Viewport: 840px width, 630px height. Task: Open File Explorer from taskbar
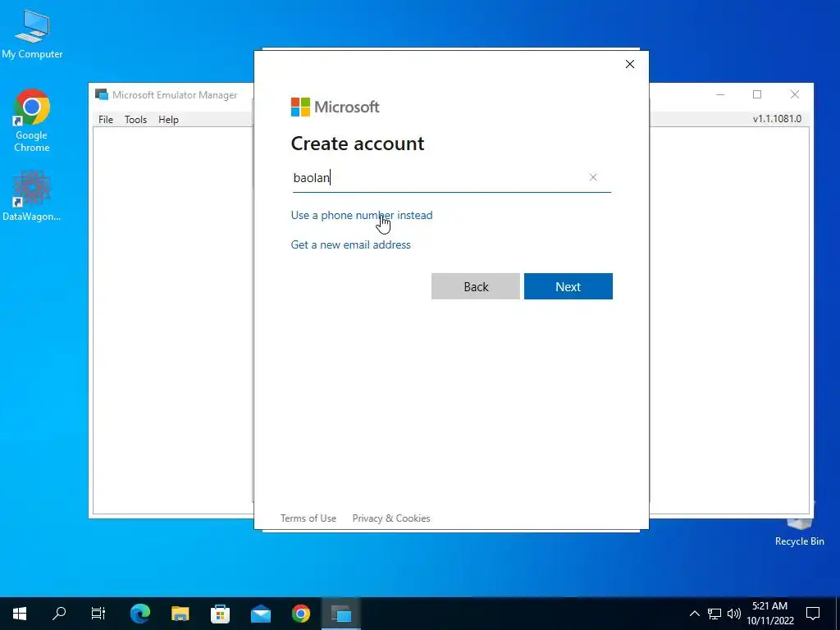coord(180,614)
